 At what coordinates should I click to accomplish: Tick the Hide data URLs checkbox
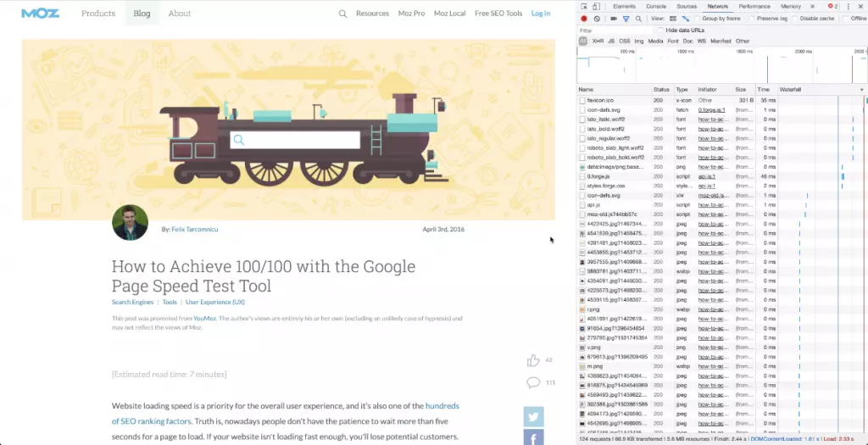(x=661, y=30)
